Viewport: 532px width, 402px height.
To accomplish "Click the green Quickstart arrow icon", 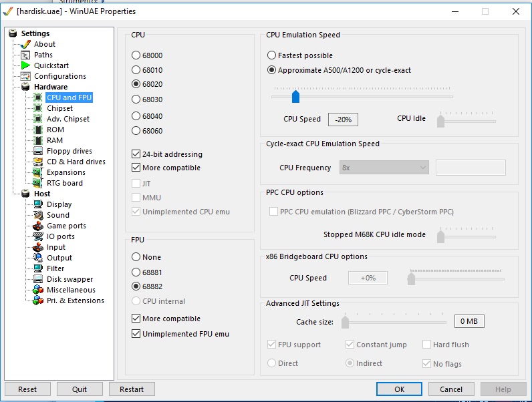I will tap(25, 65).
